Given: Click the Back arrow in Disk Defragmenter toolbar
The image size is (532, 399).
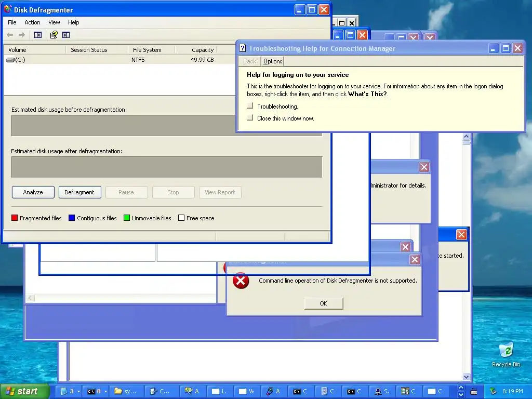Looking at the screenshot, I should [x=10, y=35].
